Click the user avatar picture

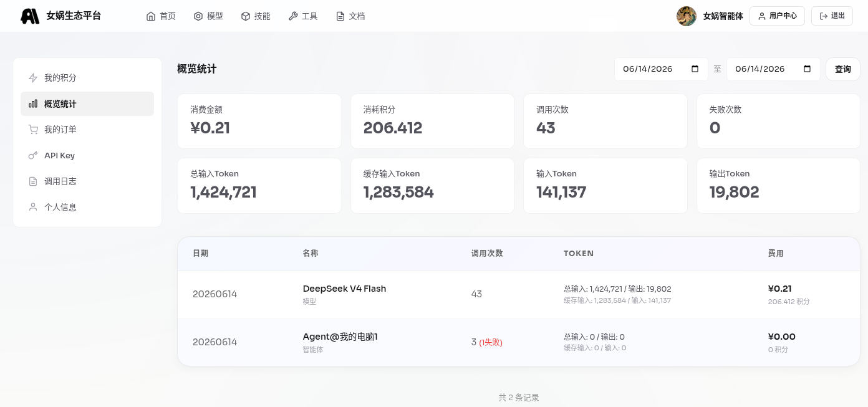687,16
